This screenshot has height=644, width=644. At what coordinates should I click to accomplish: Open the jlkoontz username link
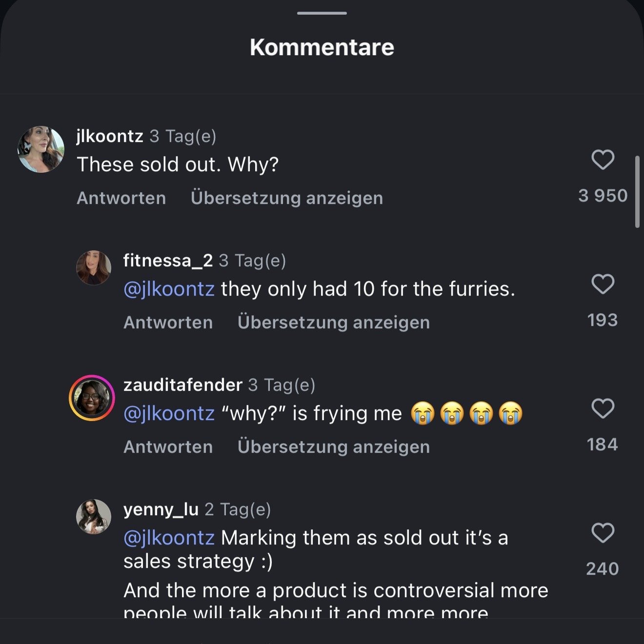[110, 136]
